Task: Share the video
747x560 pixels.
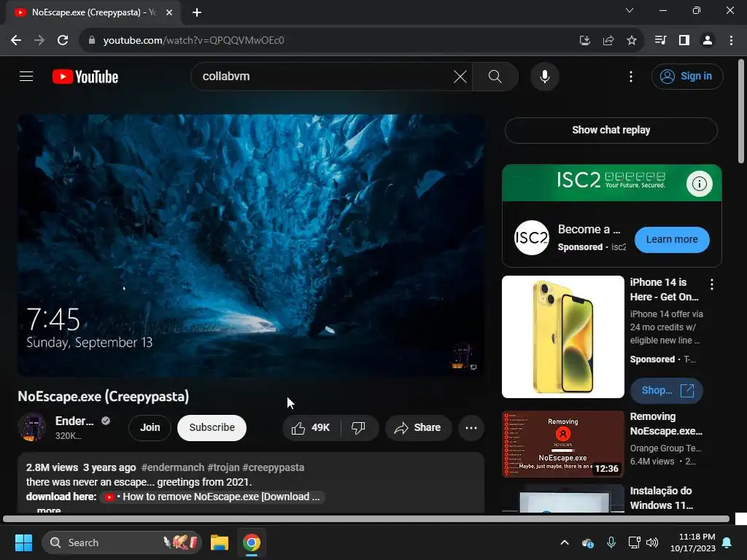Action: point(418,427)
